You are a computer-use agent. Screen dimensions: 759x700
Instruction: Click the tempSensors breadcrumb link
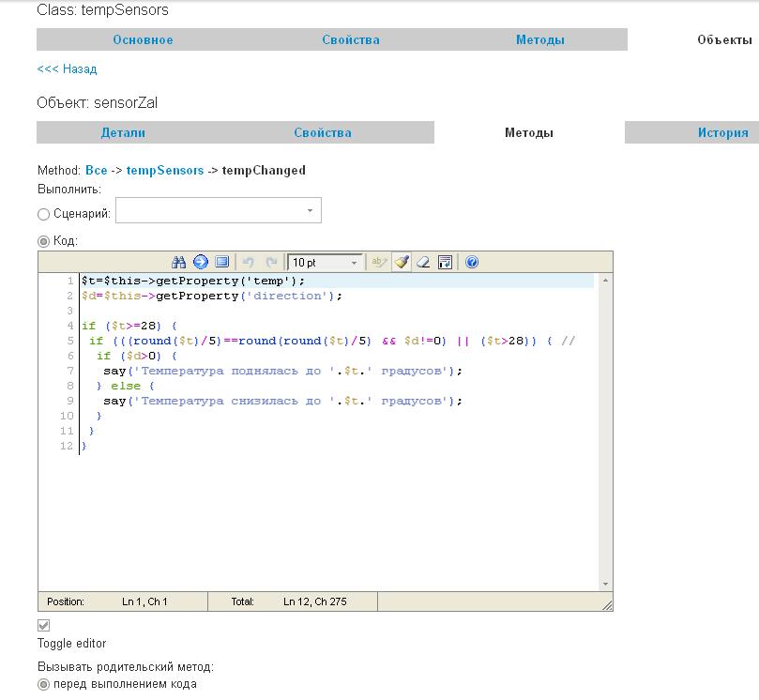(165, 170)
